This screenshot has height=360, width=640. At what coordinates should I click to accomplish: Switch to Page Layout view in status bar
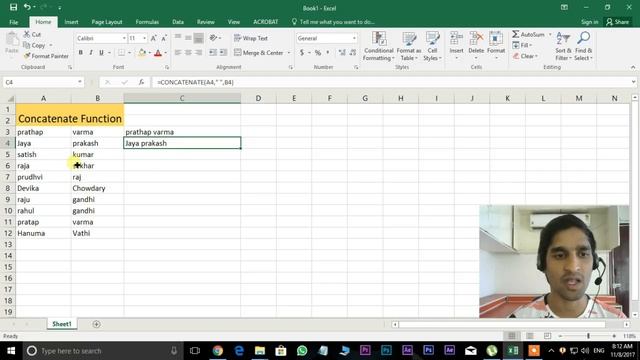529,336
